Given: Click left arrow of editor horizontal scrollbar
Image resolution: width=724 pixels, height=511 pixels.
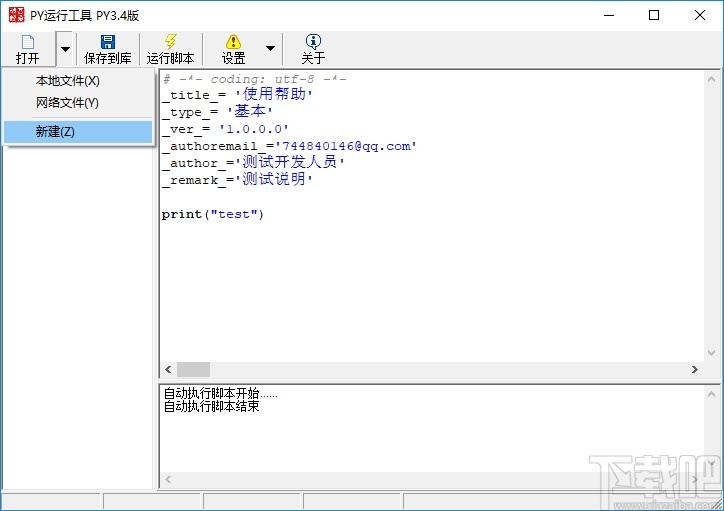Looking at the screenshot, I should [x=168, y=369].
